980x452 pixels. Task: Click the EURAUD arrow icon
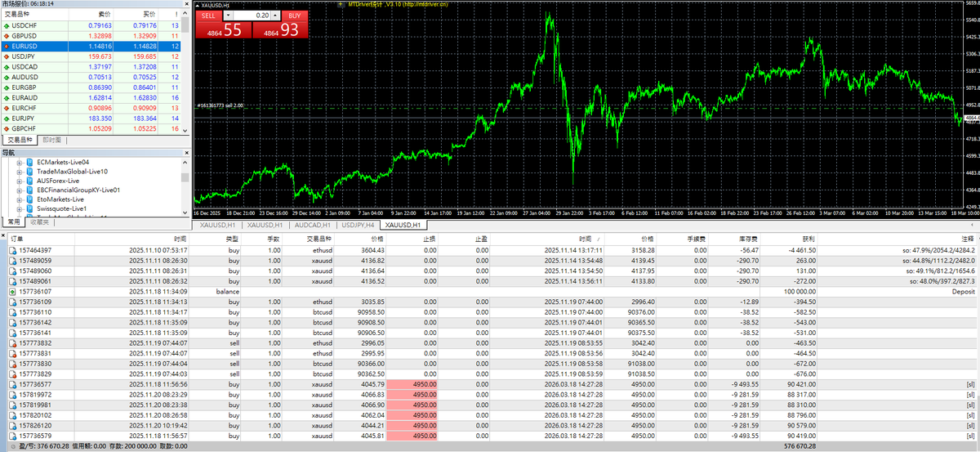(x=7, y=98)
